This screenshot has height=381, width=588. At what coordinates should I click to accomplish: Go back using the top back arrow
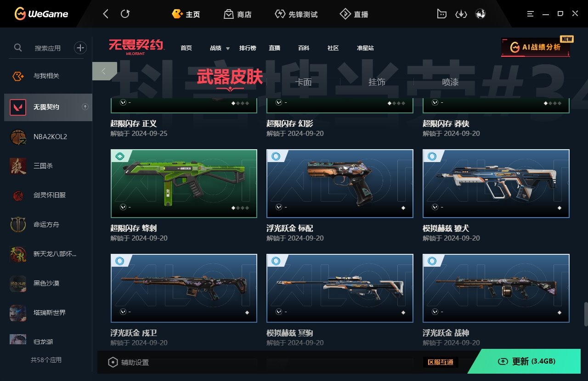point(106,14)
